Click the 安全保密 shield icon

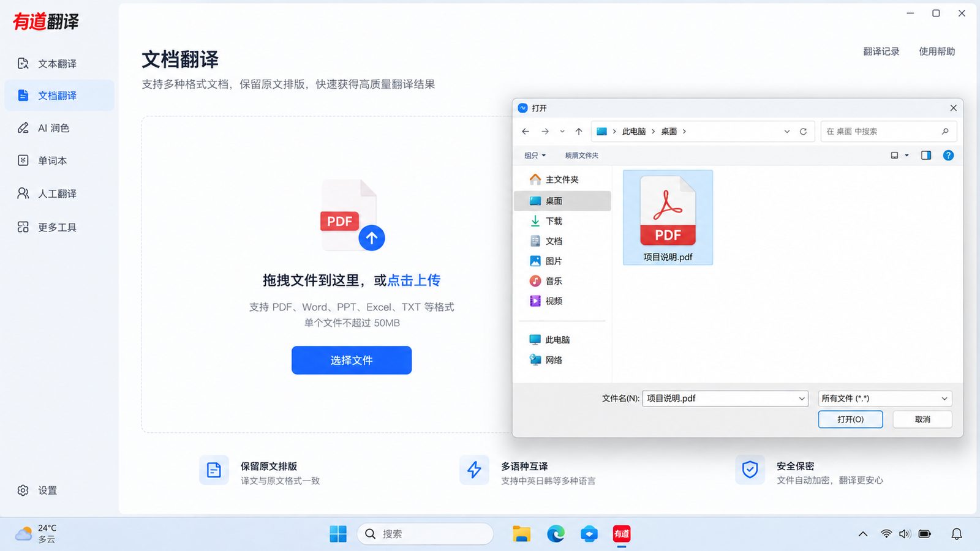tap(750, 470)
